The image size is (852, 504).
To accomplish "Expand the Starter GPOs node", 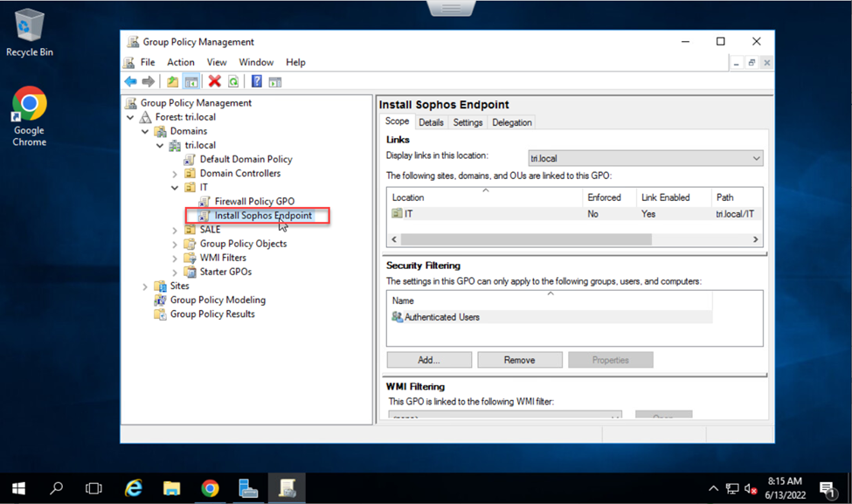I will (x=175, y=273).
